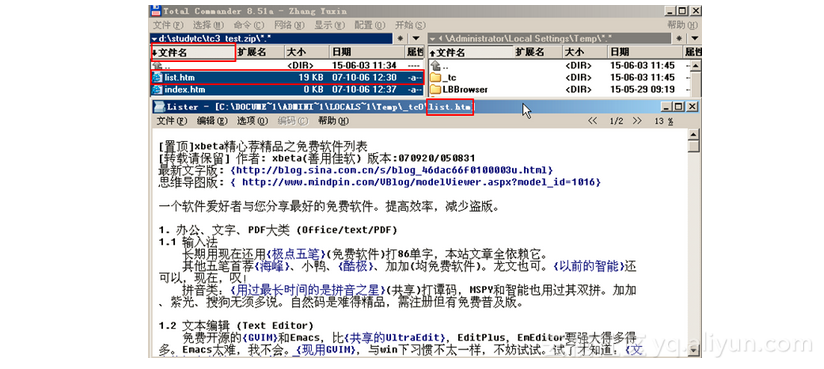Click the Lister scrollbar up arrow
824x369 pixels.
[x=694, y=135]
